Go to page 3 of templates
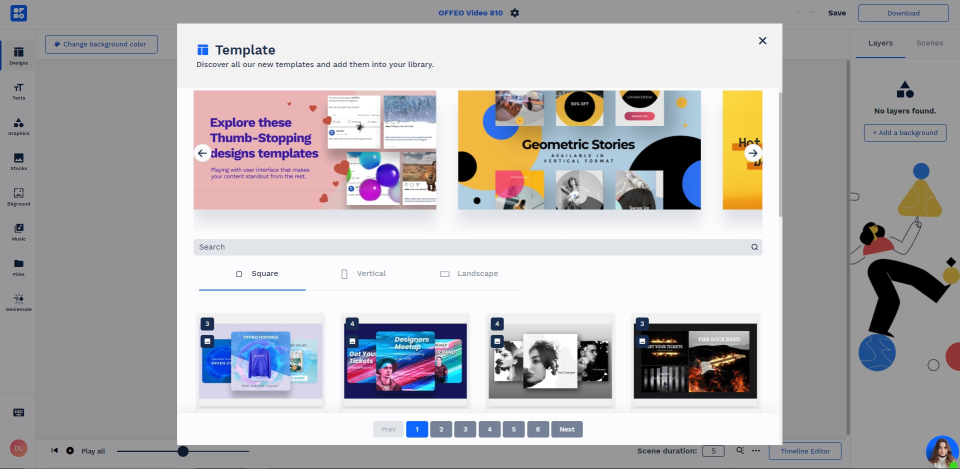The width and height of the screenshot is (960, 469). coord(465,429)
